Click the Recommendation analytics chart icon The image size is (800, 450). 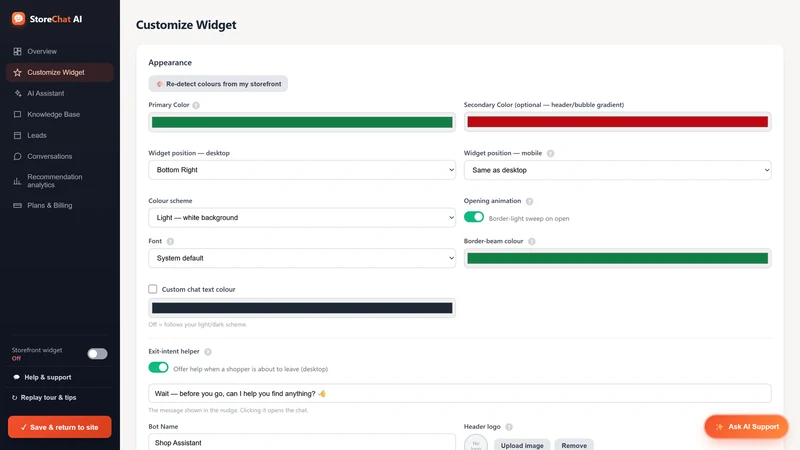point(17,181)
